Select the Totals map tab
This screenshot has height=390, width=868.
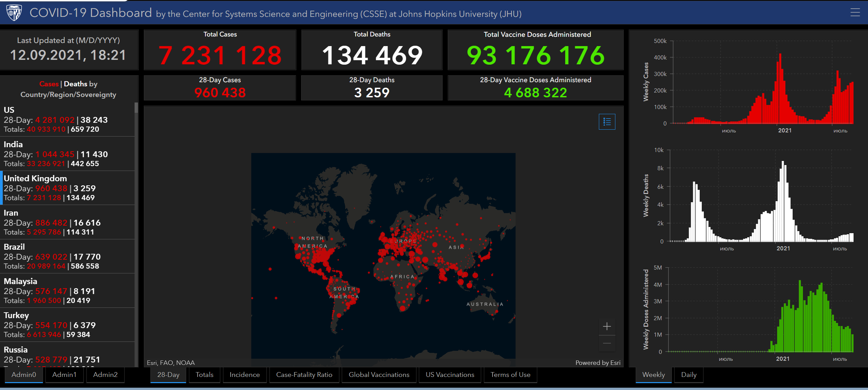[204, 375]
